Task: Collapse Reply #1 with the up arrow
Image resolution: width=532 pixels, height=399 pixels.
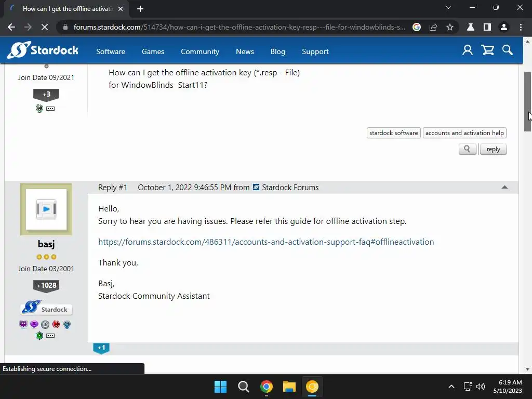Action: pyautogui.click(x=504, y=187)
